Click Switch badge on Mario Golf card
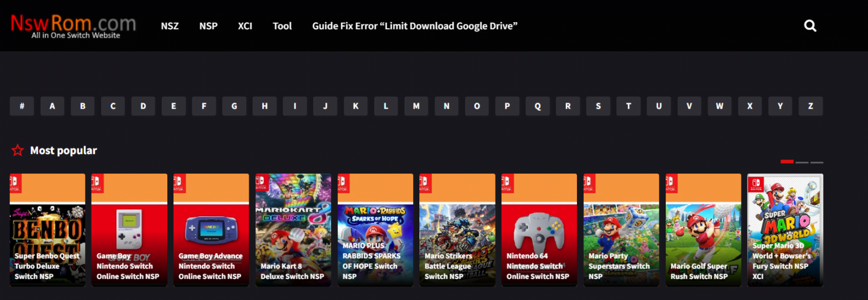Screen dimensions: 868x300 click(x=672, y=183)
